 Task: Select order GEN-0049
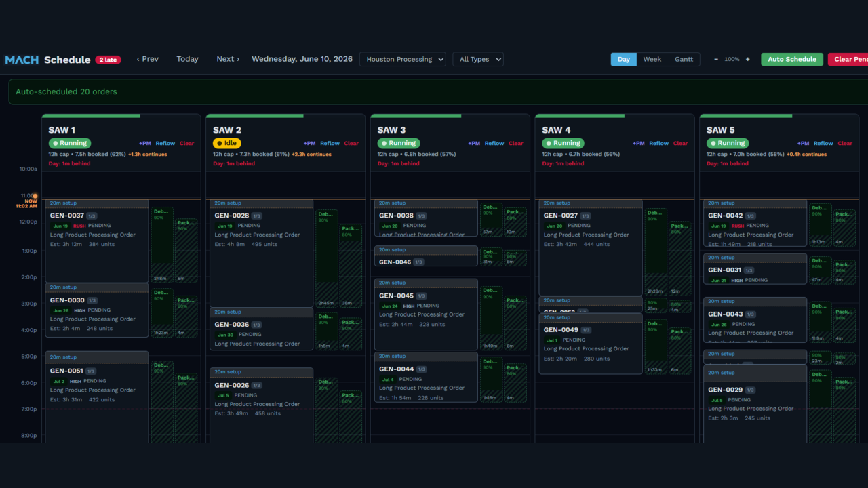[x=591, y=344]
